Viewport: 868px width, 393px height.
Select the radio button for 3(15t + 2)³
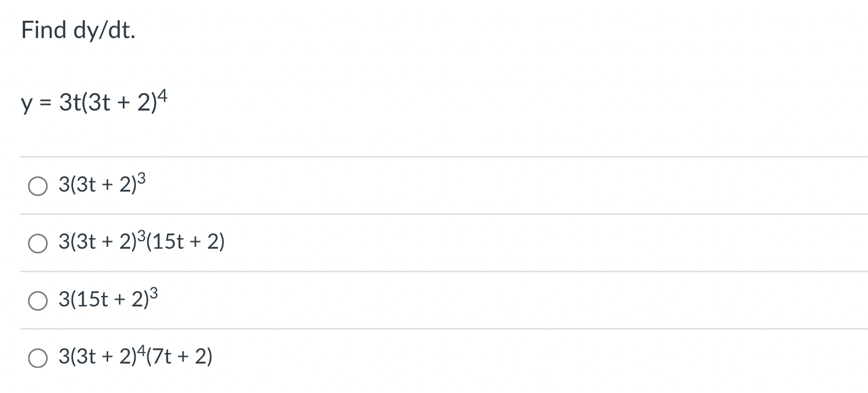37,301
